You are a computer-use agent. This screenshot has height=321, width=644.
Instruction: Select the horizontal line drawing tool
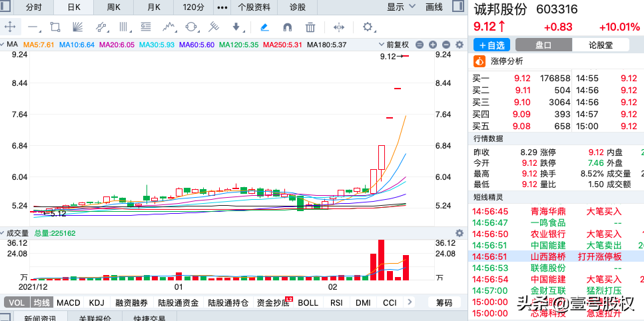click(x=33, y=27)
